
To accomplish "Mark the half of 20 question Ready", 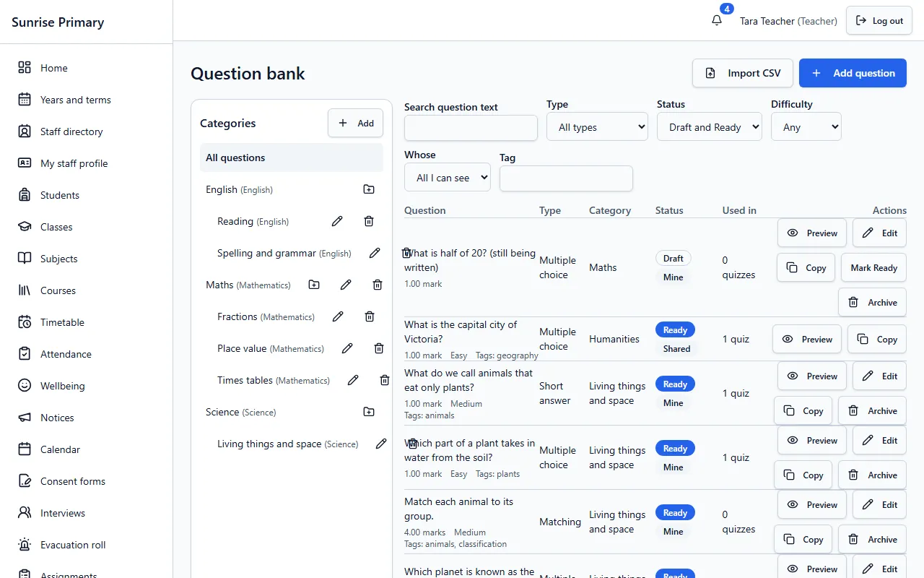I will coord(873,267).
